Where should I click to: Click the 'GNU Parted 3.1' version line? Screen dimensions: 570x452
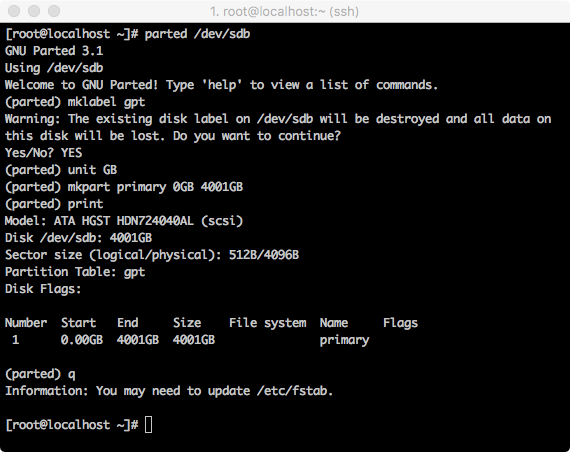point(54,51)
